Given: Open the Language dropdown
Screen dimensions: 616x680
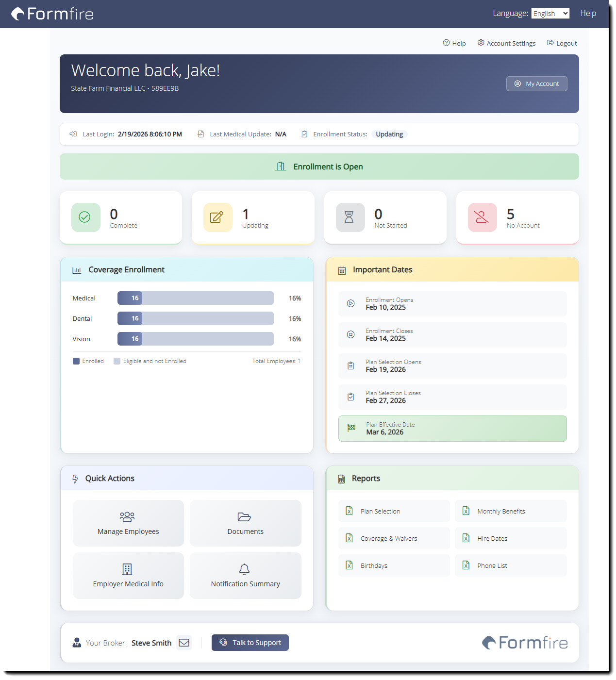Looking at the screenshot, I should coord(550,14).
